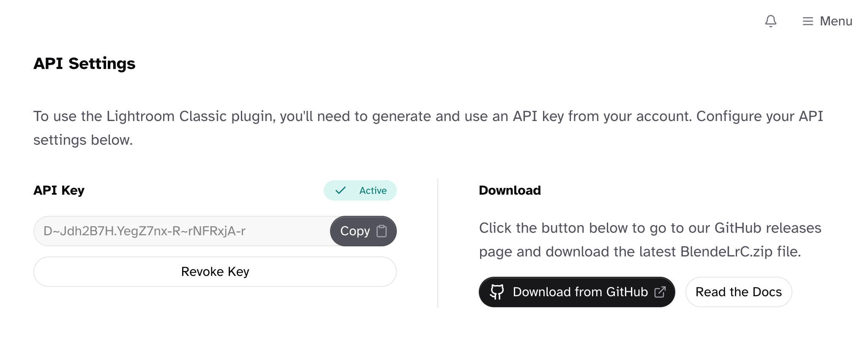868x347 pixels.
Task: Click the hamburger menu icon
Action: click(808, 21)
